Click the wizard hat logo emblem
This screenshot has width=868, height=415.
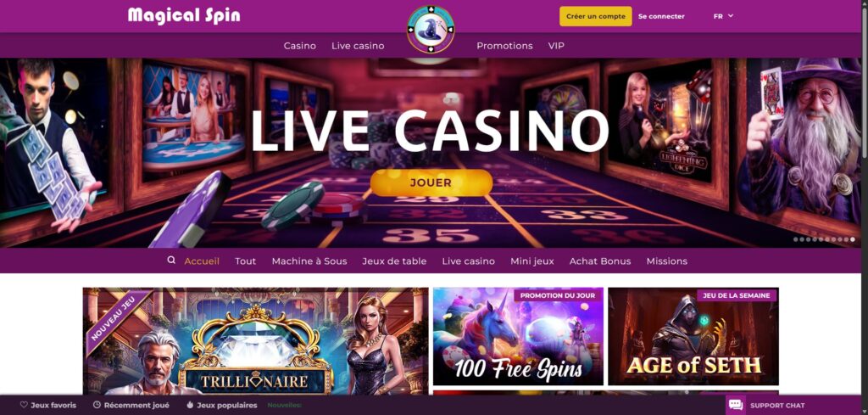tap(431, 30)
